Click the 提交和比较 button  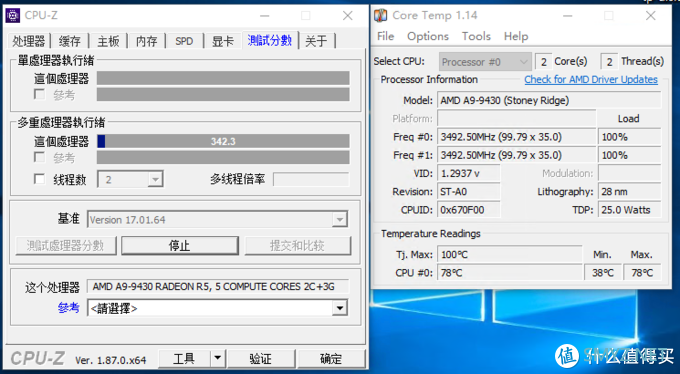click(x=298, y=246)
